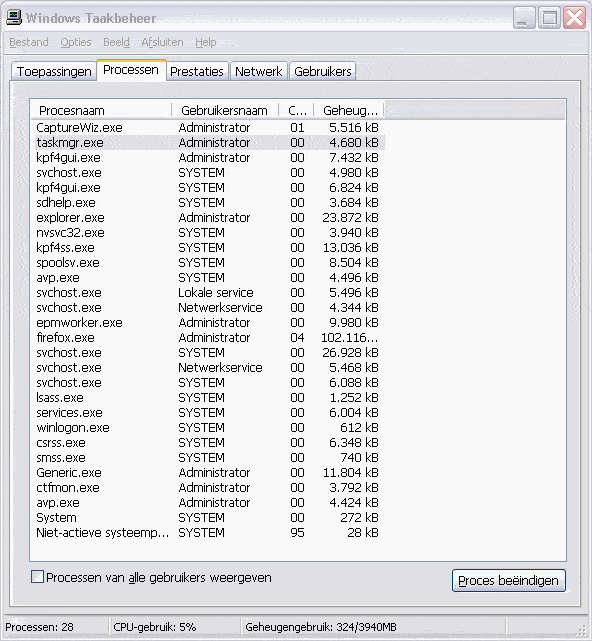Select the taskmgr.exe process row
This screenshot has width=592, height=641.
tap(209, 143)
